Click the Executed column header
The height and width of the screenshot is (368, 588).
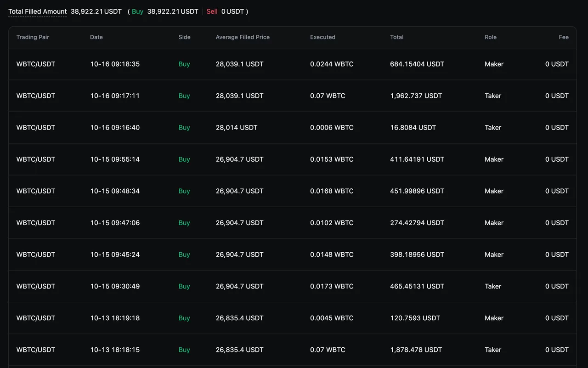(322, 37)
